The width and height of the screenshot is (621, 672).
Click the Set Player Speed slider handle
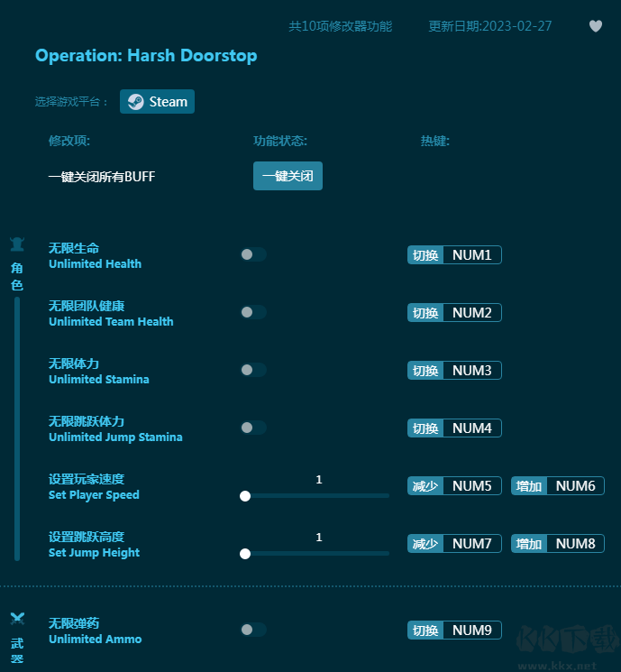[245, 495]
